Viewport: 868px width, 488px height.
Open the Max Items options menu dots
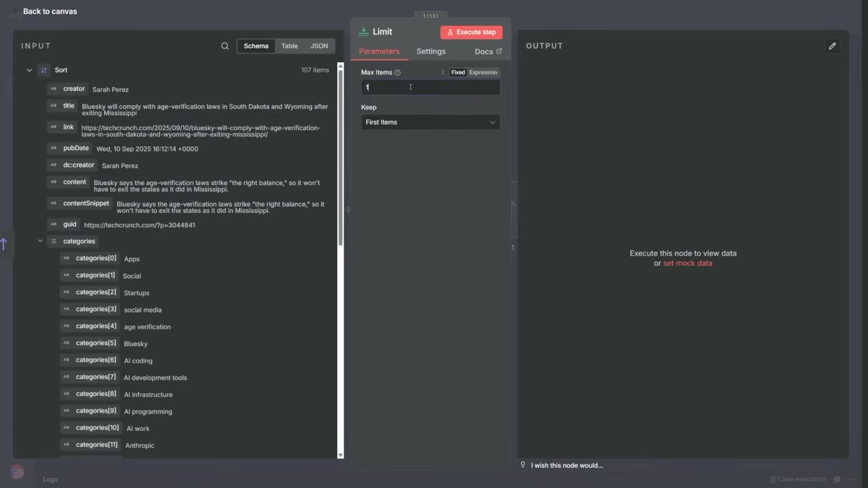(x=443, y=73)
